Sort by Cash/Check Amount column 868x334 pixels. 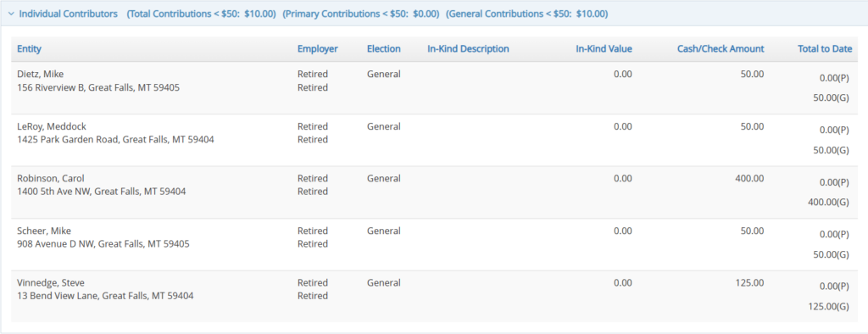tap(721, 48)
